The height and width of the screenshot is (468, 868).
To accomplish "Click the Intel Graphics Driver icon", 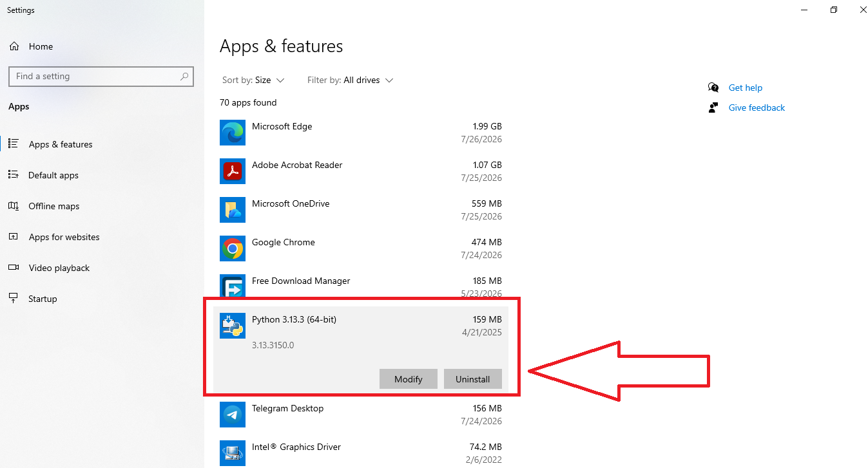I will (x=233, y=453).
